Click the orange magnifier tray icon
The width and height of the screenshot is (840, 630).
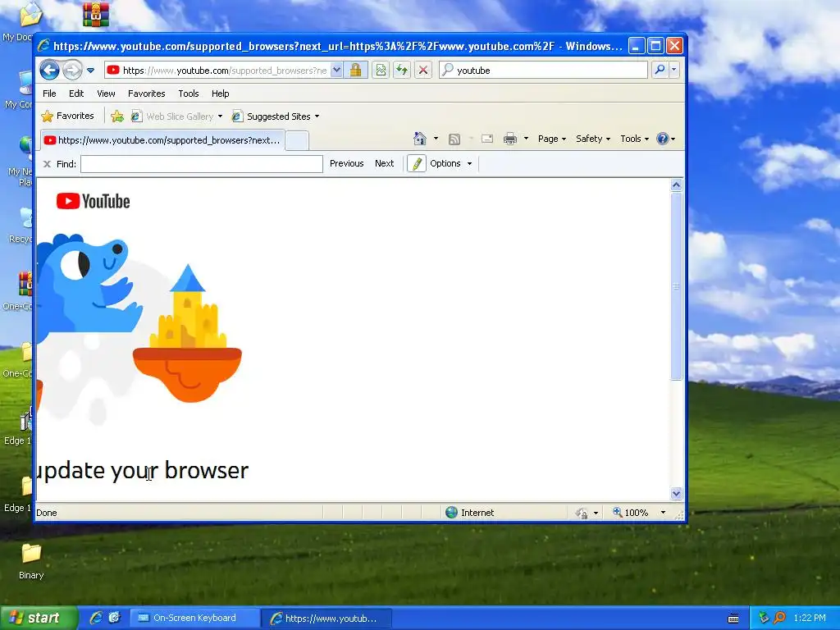(x=779, y=618)
